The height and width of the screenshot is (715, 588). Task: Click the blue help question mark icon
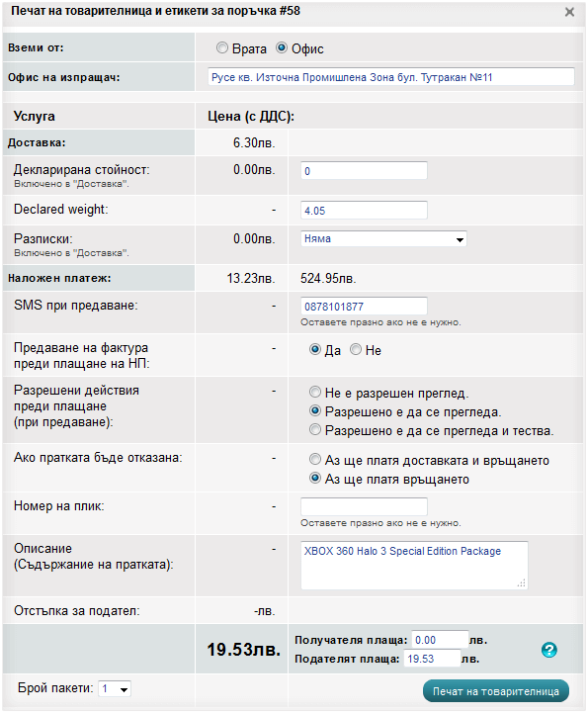pos(549,650)
